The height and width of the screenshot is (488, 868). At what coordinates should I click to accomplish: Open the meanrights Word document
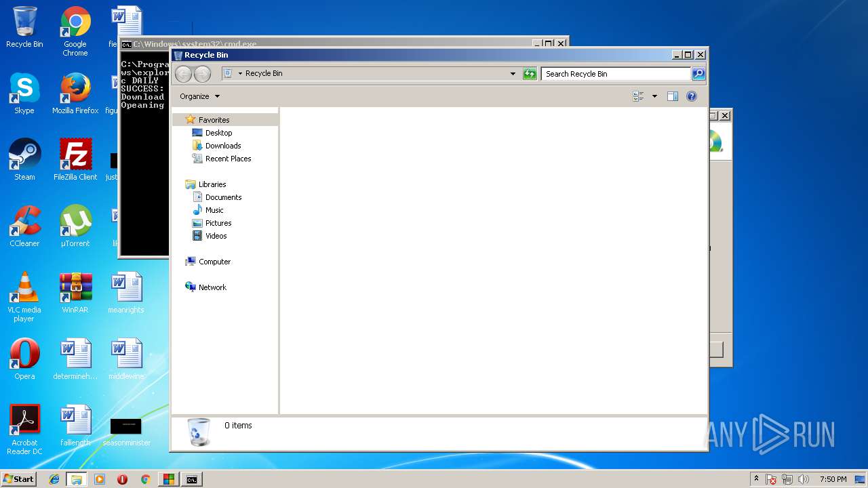126,293
